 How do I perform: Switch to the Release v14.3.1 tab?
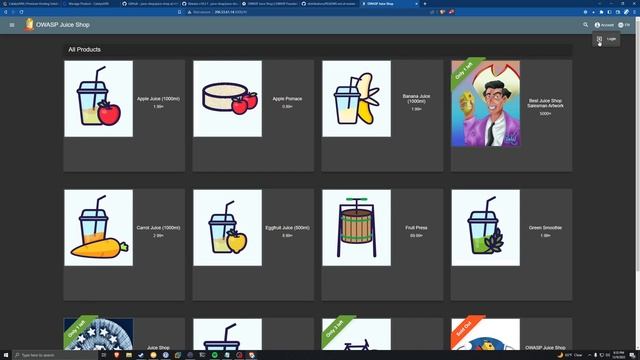click(210, 4)
